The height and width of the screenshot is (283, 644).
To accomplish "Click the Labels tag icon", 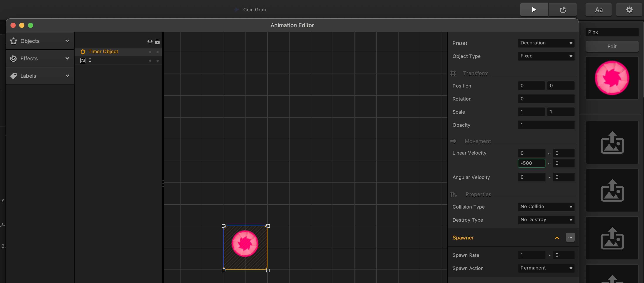I will (x=14, y=76).
